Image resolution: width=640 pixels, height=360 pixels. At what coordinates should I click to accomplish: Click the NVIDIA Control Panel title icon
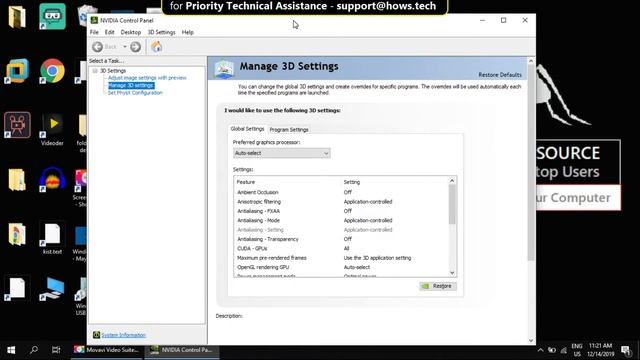tap(94, 20)
